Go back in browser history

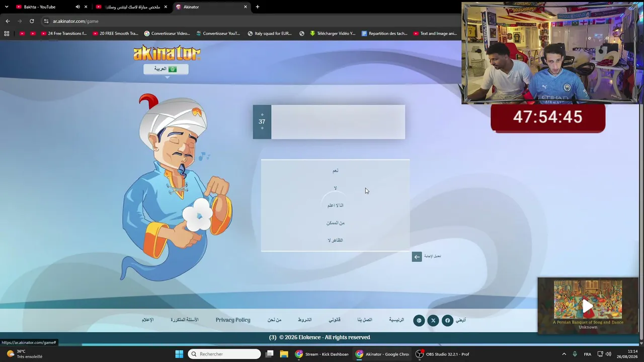8,21
